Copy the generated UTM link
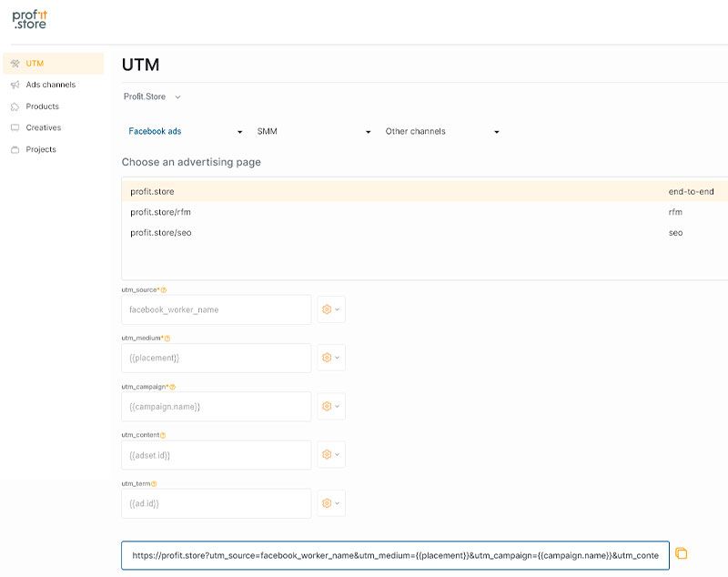 point(681,553)
